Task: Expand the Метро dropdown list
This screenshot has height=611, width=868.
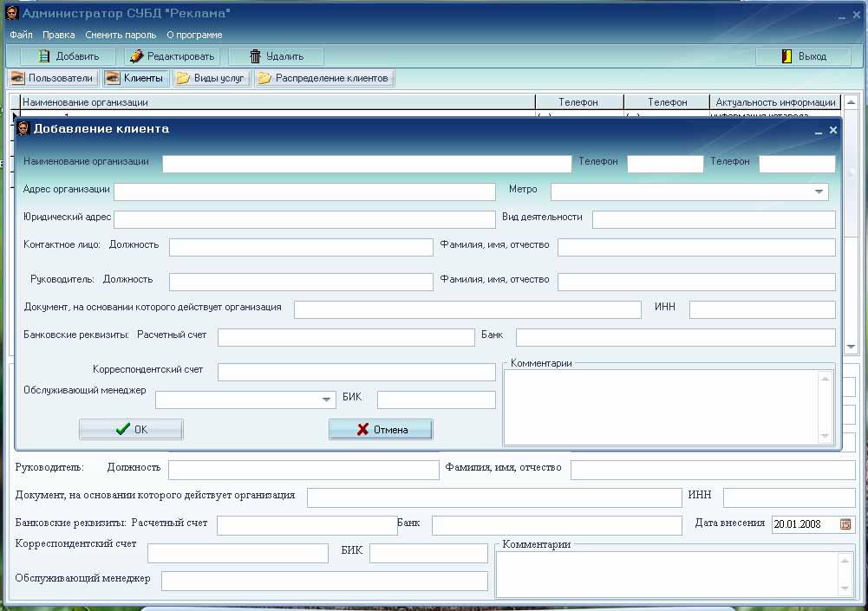Action: (818, 192)
